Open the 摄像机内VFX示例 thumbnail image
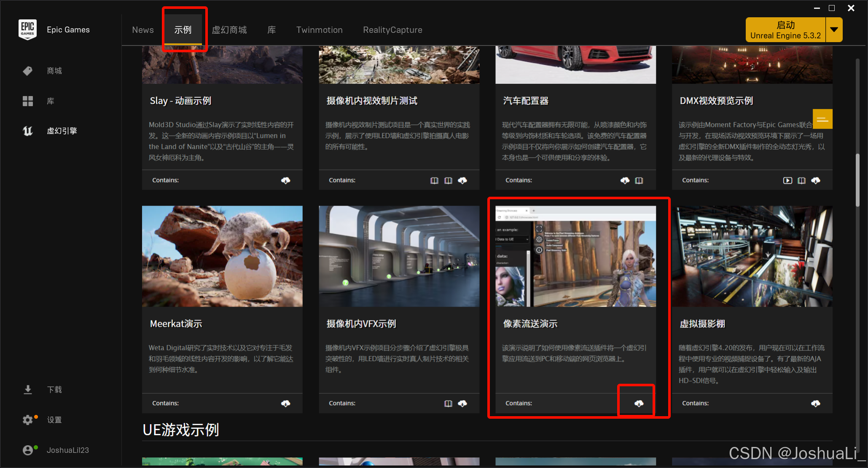The width and height of the screenshot is (868, 468). (x=399, y=256)
